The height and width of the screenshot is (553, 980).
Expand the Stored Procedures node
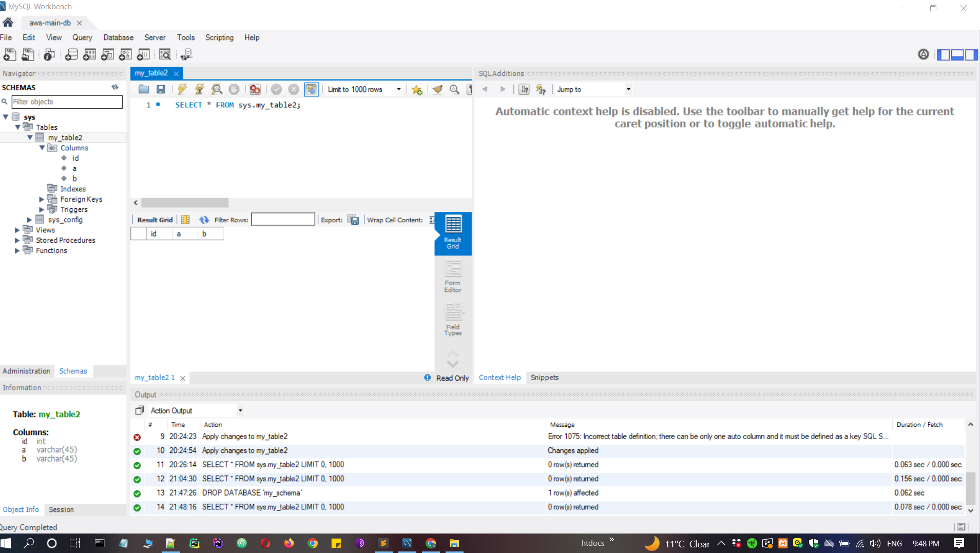[x=17, y=240]
